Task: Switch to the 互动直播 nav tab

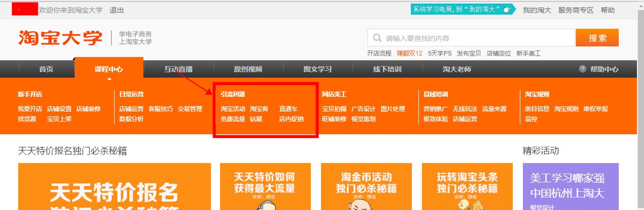Action: 178,69
